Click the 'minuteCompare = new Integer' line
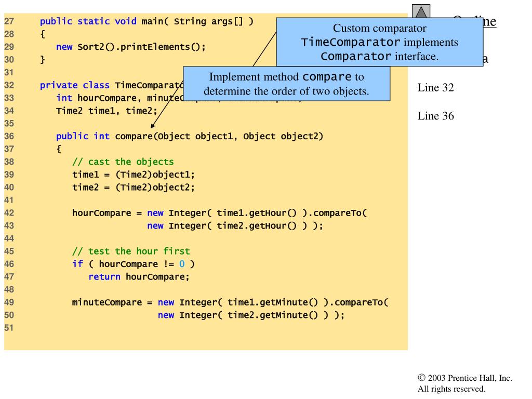Image resolution: width=532 pixels, height=399 pixels. pyautogui.click(x=230, y=303)
